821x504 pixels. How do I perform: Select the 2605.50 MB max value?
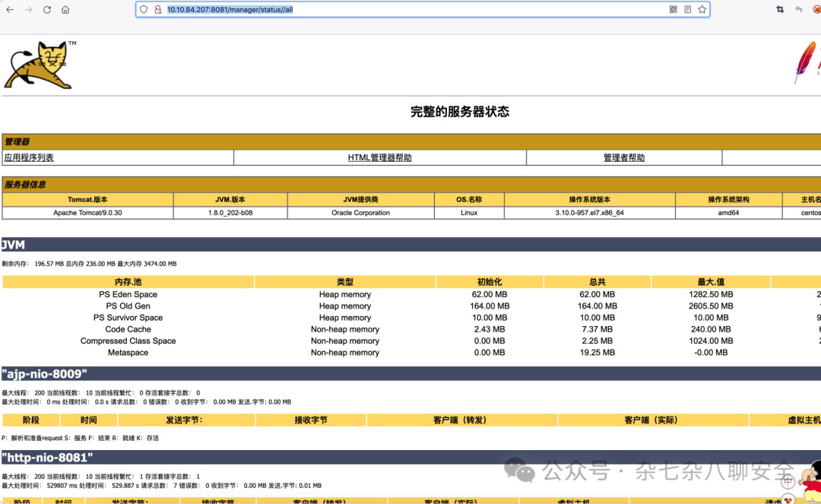(711, 306)
